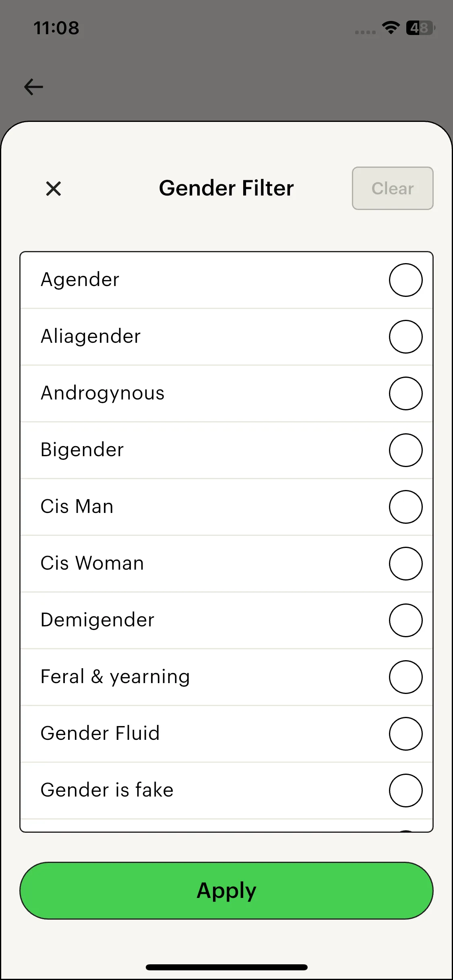Close the Gender Filter sheet with X
Image resolution: width=453 pixels, height=980 pixels.
[x=54, y=188]
